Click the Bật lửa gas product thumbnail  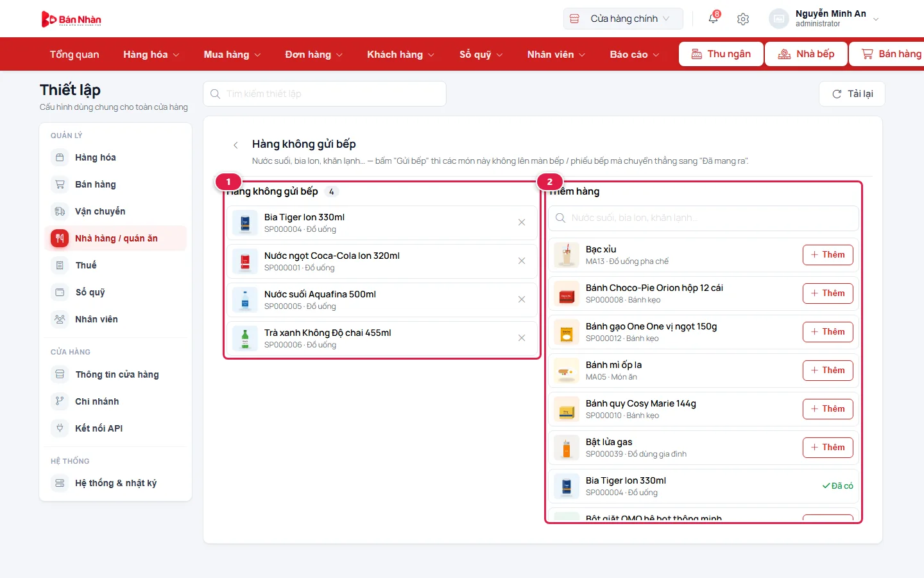click(x=567, y=448)
